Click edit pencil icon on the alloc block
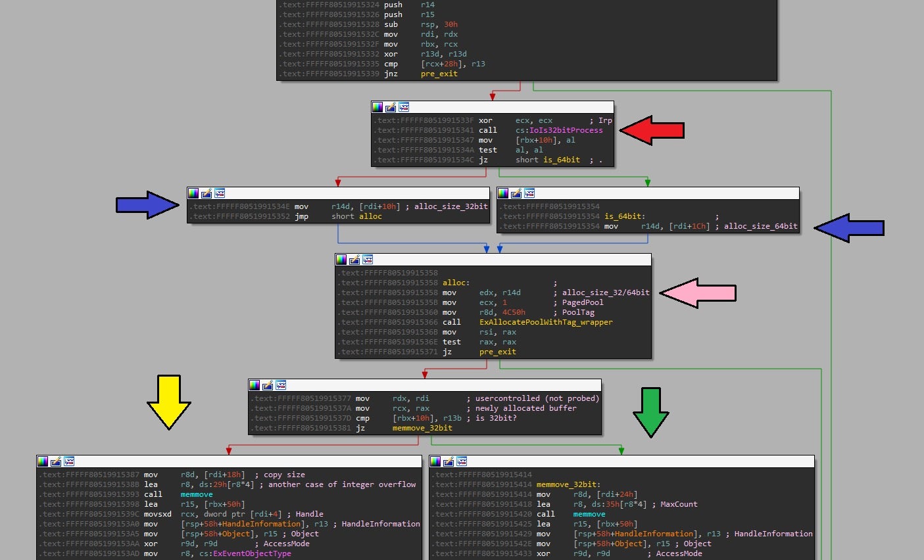The width and height of the screenshot is (924, 560). 354,260
